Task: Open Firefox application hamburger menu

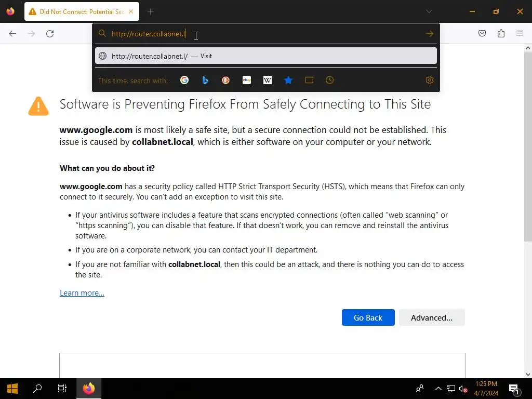Action: (520, 33)
